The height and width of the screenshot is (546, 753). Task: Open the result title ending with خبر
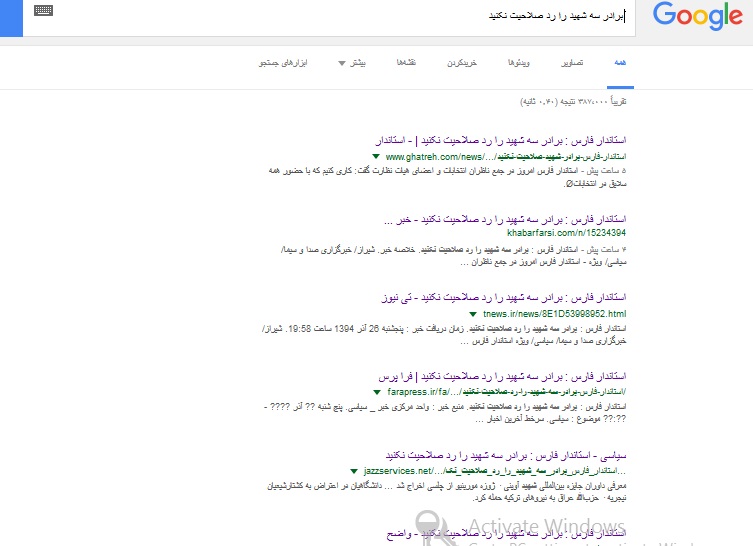pos(505,219)
